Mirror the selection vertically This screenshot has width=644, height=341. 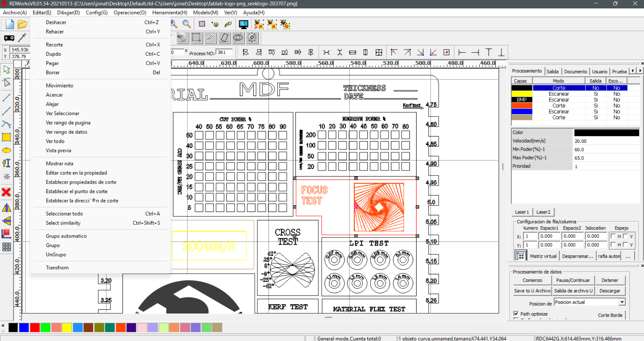point(6,221)
